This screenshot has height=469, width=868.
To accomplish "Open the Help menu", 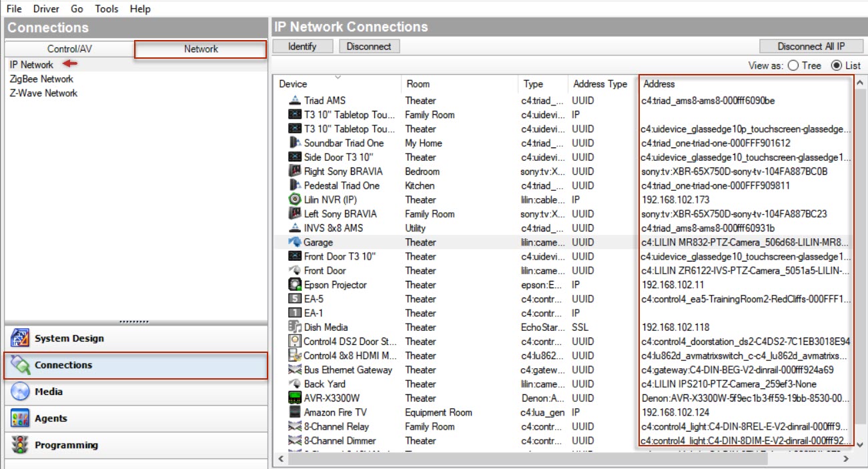I will coord(140,9).
